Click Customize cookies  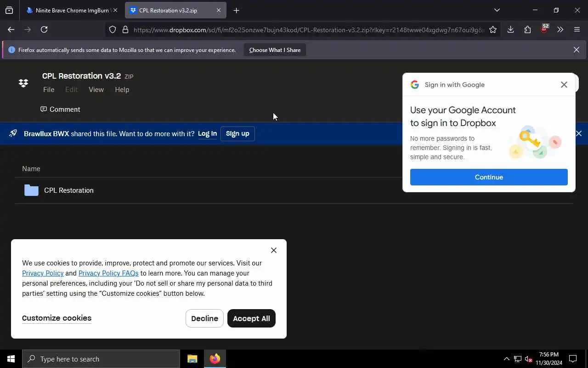(x=57, y=318)
